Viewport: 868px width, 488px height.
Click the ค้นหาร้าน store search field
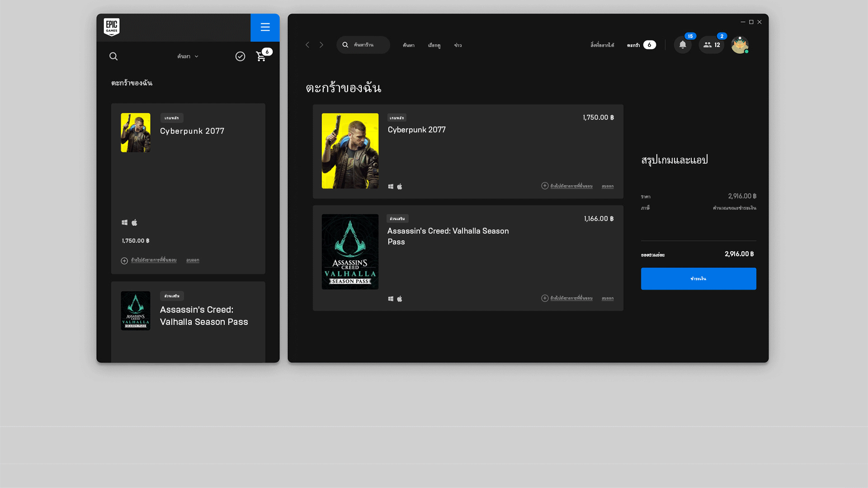(363, 45)
